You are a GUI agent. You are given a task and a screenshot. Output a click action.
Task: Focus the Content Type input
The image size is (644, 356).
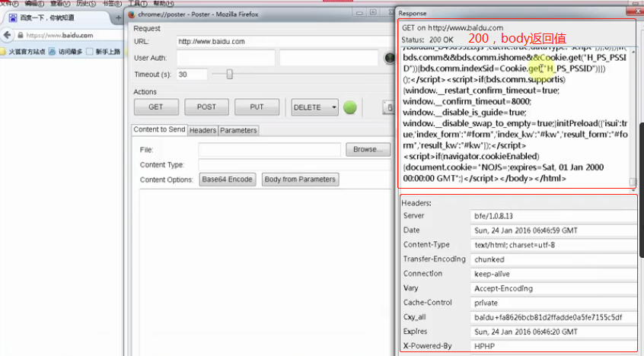click(295, 164)
